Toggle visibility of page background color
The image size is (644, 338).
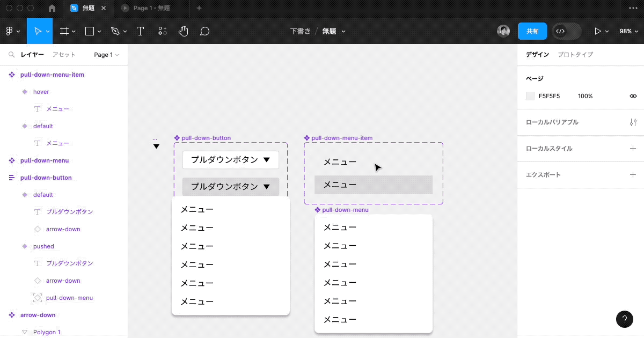coord(633,95)
